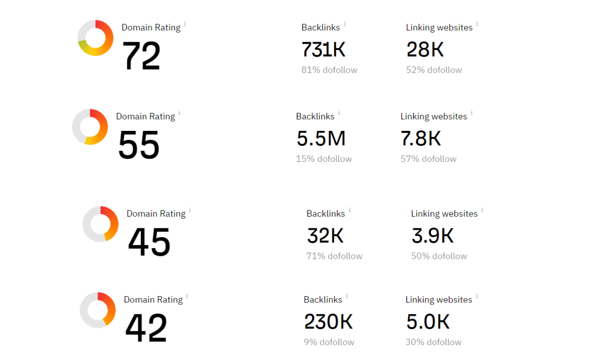Click the donut chart for Domain Rating 72
597x364 pixels.
pos(95,38)
